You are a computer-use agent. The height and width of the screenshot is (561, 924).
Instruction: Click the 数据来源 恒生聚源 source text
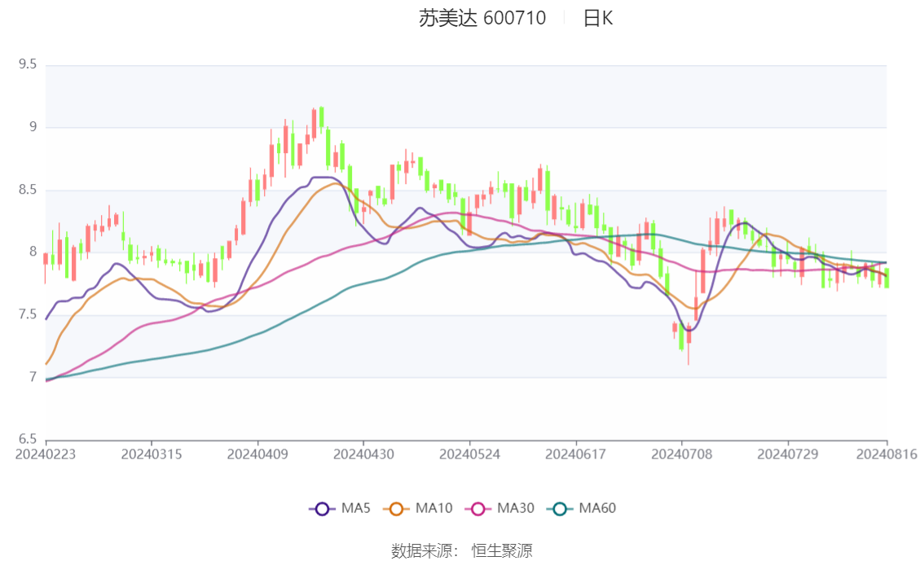click(461, 551)
